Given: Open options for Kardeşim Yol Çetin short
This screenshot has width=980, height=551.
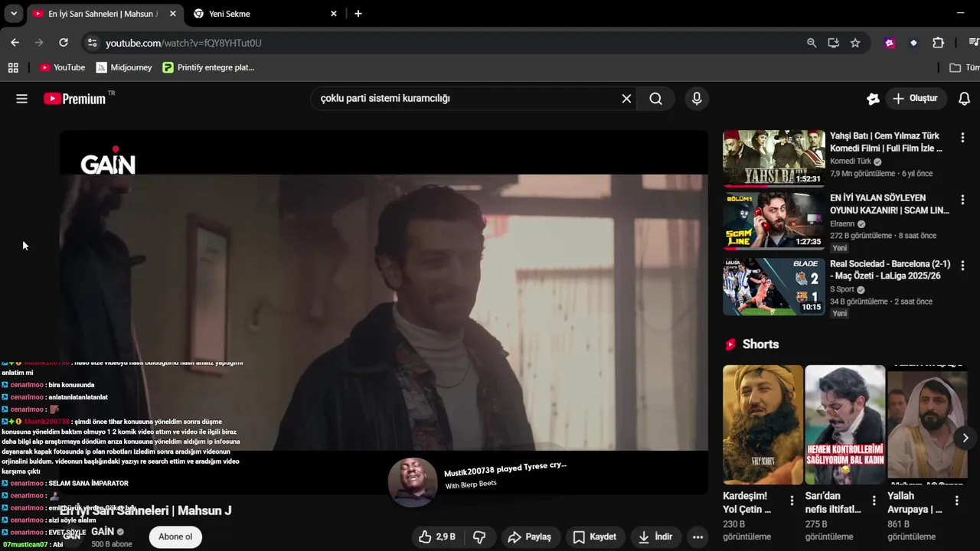Looking at the screenshot, I should [x=792, y=500].
